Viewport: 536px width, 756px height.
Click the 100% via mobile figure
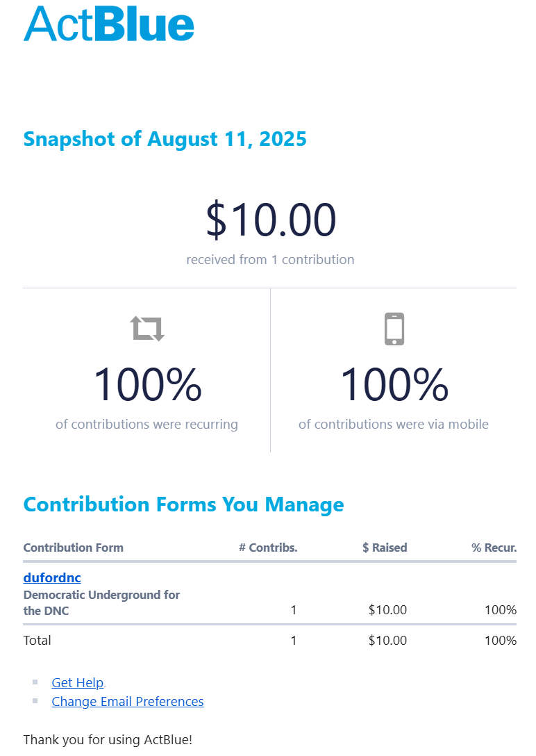[394, 384]
